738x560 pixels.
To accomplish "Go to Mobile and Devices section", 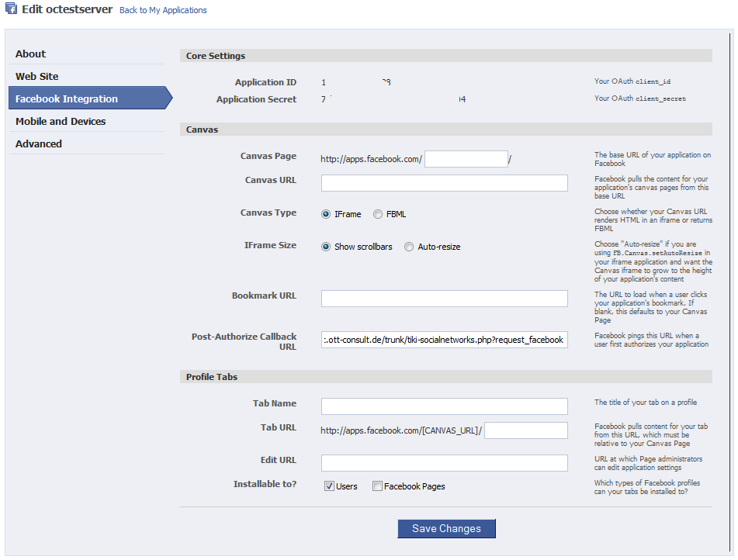I will 61,121.
